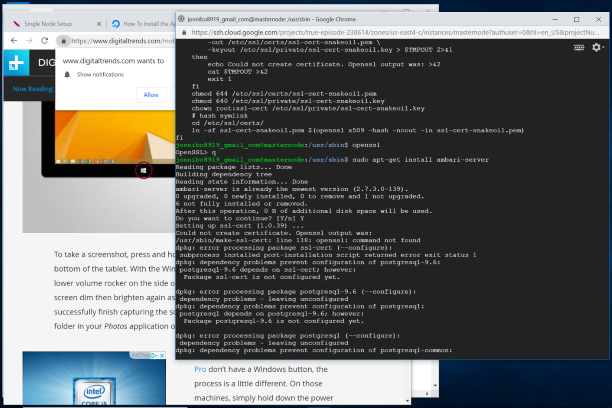Focus the ssh.cloud.google.com address bar
Viewport: 612px width, 408px height.
pos(395,32)
